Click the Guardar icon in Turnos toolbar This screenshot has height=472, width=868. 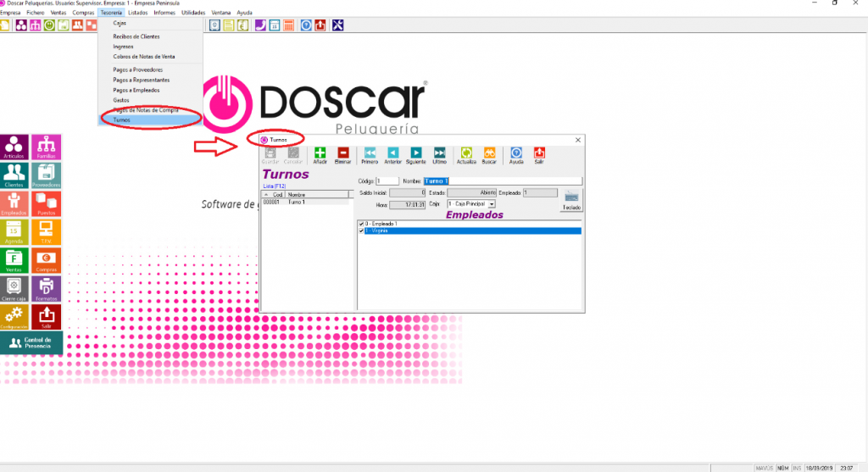coord(270,155)
